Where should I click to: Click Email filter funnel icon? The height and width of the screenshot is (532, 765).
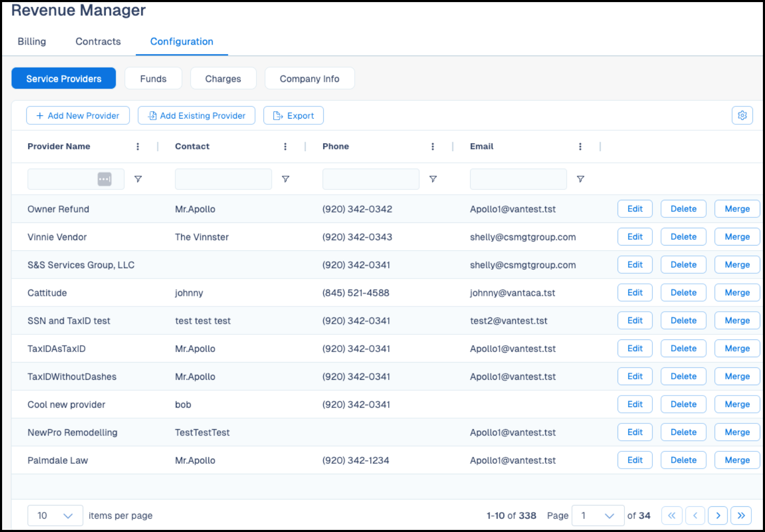coord(580,179)
